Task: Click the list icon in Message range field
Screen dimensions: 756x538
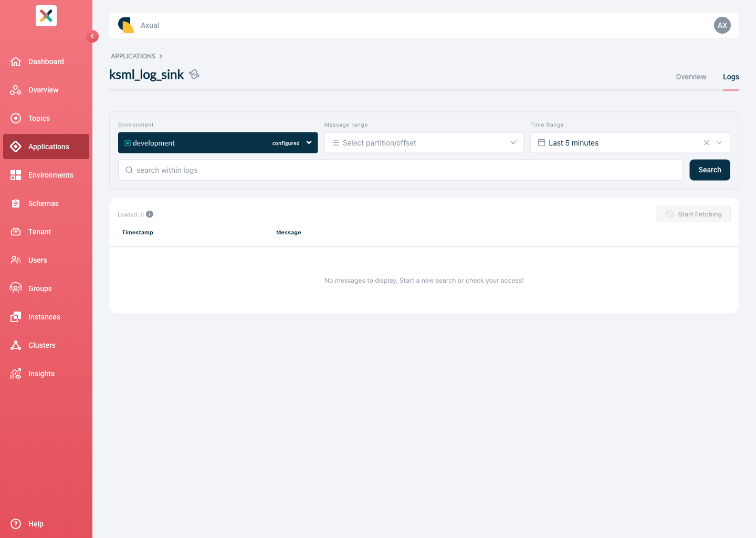Action: [x=335, y=143]
